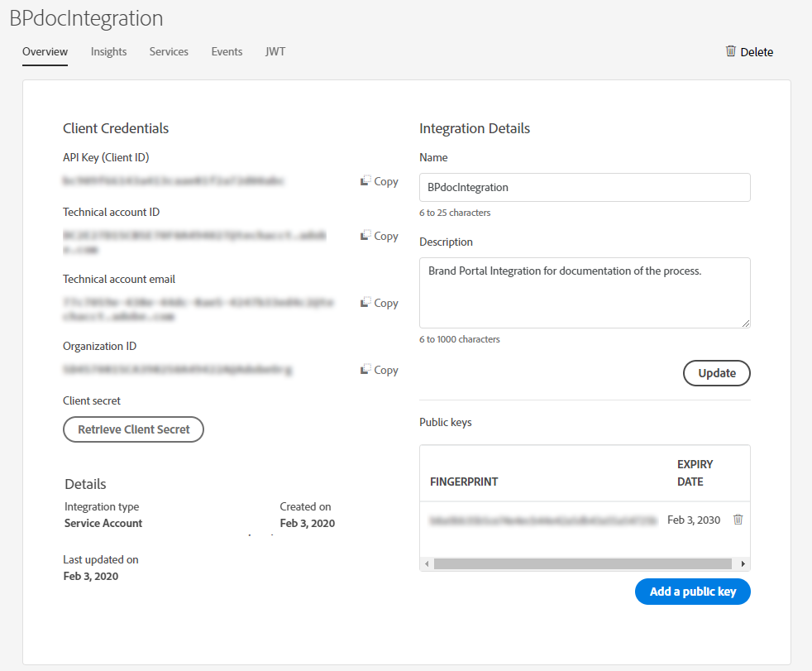Copy the Technical account email

click(x=380, y=303)
